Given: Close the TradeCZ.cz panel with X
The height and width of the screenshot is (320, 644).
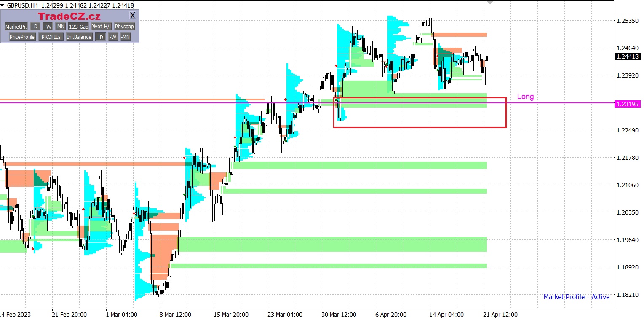Looking at the screenshot, I should (133, 16).
